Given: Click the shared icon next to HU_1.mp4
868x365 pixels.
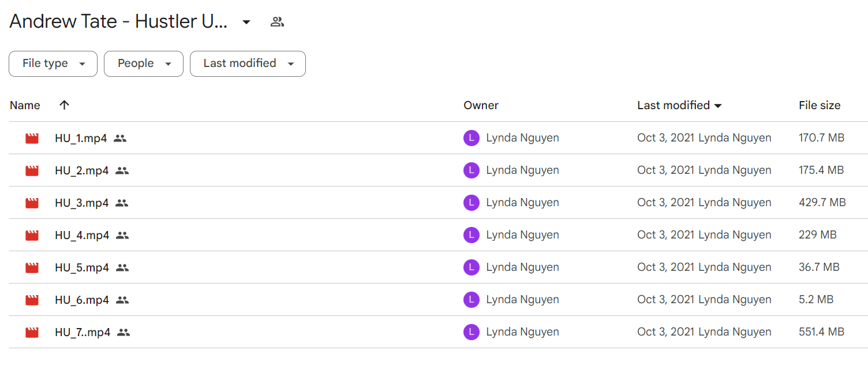Looking at the screenshot, I should (x=120, y=138).
